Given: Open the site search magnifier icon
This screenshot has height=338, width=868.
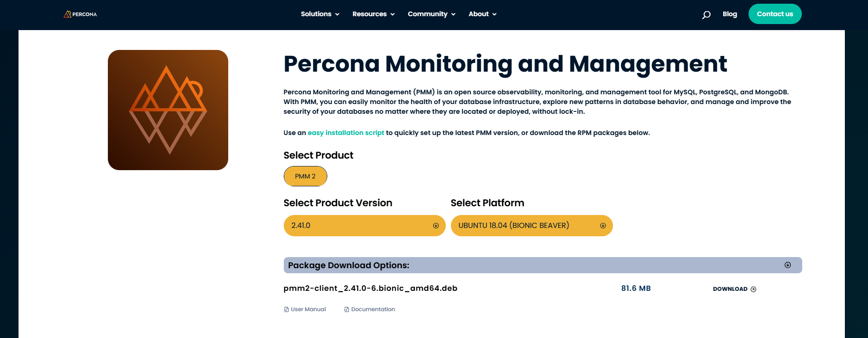Looking at the screenshot, I should [x=706, y=15].
